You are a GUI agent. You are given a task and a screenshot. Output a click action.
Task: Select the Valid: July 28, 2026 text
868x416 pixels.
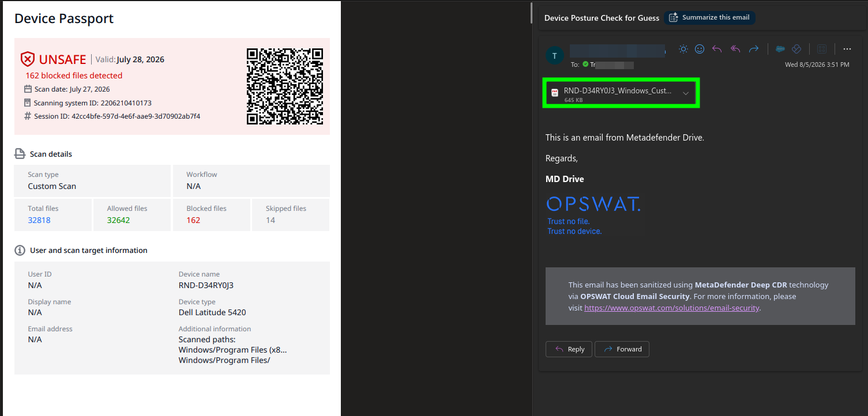(130, 59)
